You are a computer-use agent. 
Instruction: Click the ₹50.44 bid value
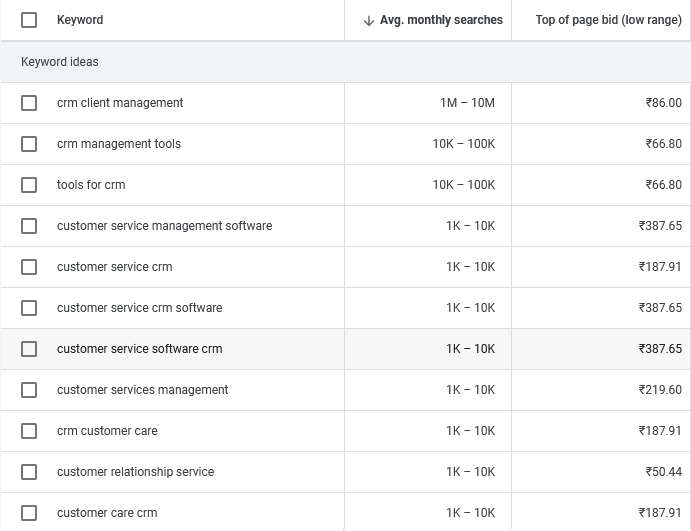pyautogui.click(x=663, y=472)
